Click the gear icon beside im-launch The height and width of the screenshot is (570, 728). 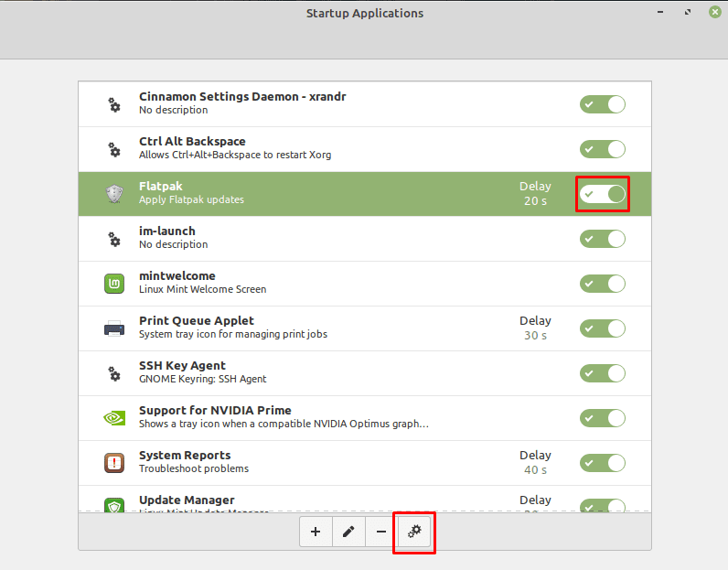114,239
